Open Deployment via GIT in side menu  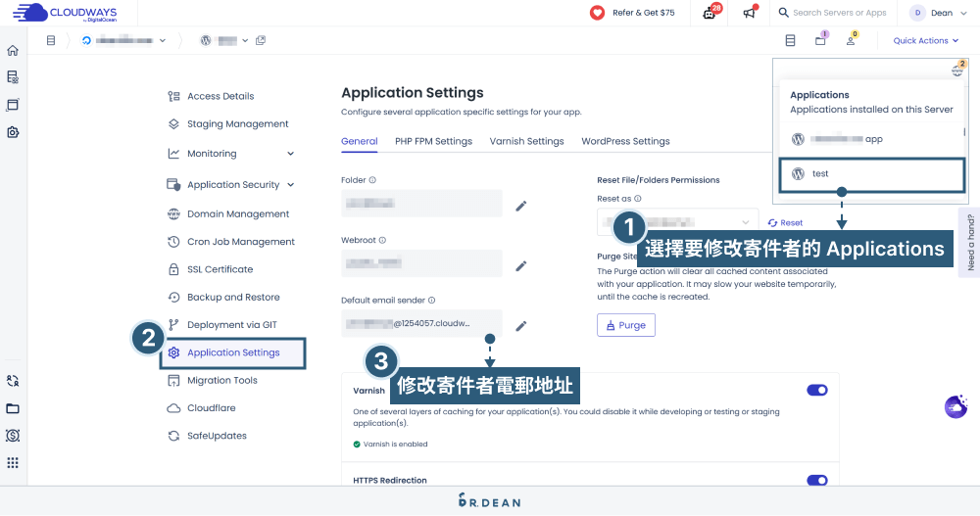click(232, 325)
